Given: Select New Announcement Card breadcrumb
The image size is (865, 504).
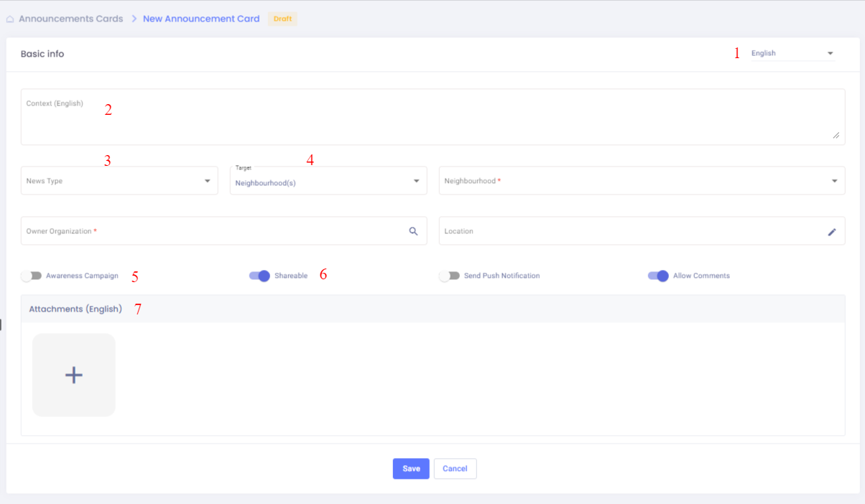Looking at the screenshot, I should click(201, 19).
